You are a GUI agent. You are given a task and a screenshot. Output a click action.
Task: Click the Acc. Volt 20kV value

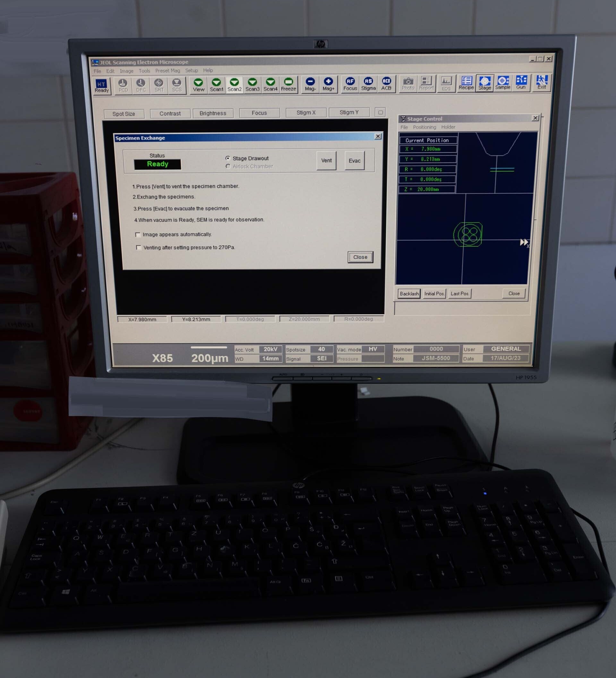click(x=270, y=349)
